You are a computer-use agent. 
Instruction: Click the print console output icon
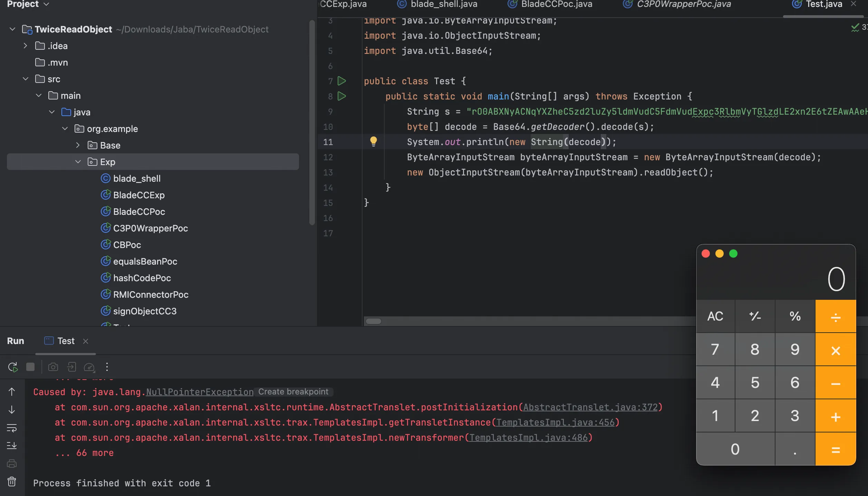tap(12, 463)
